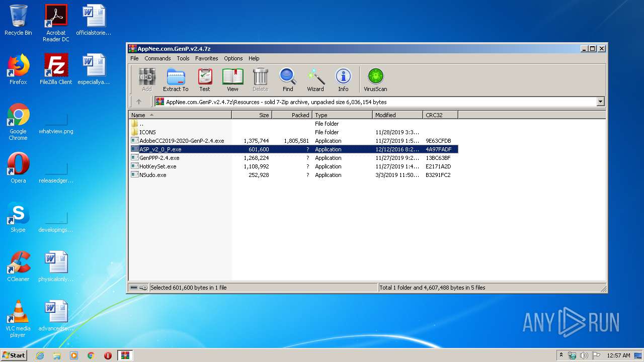Select the parent '..' folder row

click(293, 124)
